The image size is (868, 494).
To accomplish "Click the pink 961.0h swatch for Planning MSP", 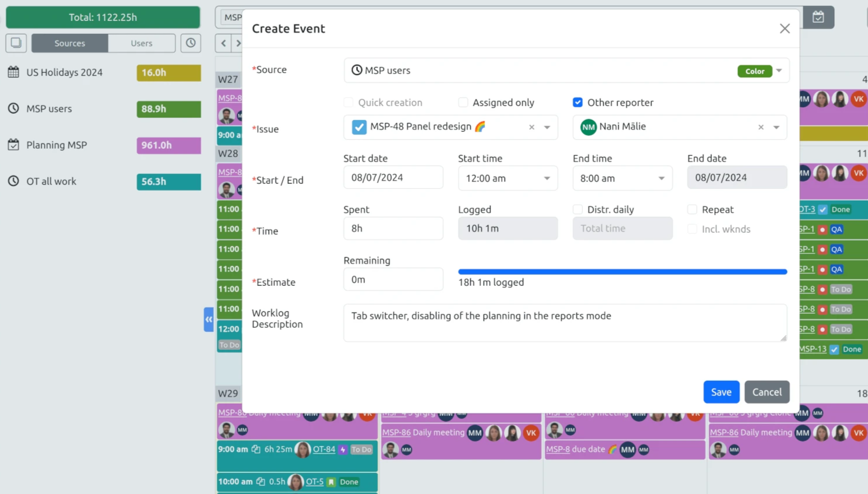I will (169, 145).
